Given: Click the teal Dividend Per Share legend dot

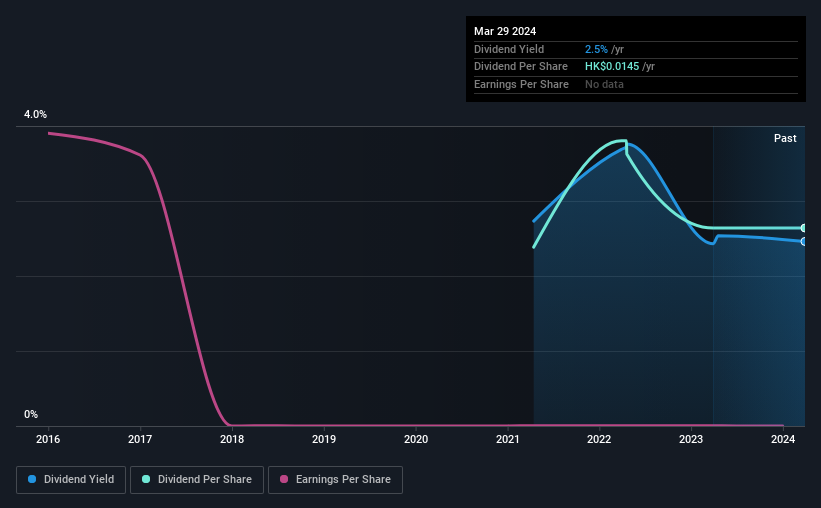Looking at the screenshot, I should point(146,479).
